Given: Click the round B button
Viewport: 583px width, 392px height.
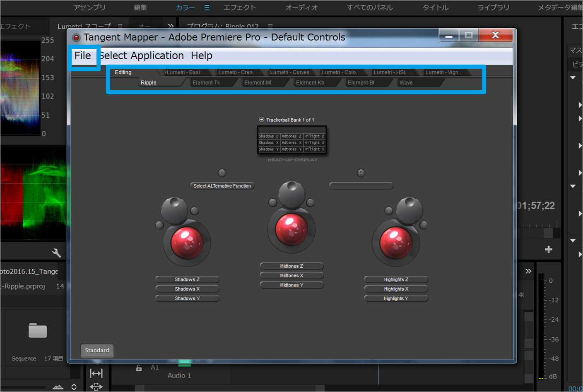Looking at the screenshot, I should click(x=361, y=173).
